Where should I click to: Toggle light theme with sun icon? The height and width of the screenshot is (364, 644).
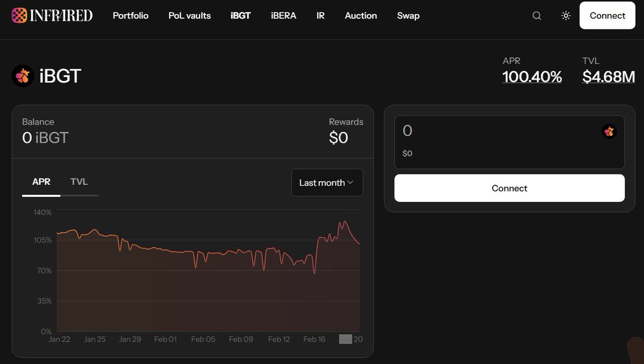[x=566, y=16]
